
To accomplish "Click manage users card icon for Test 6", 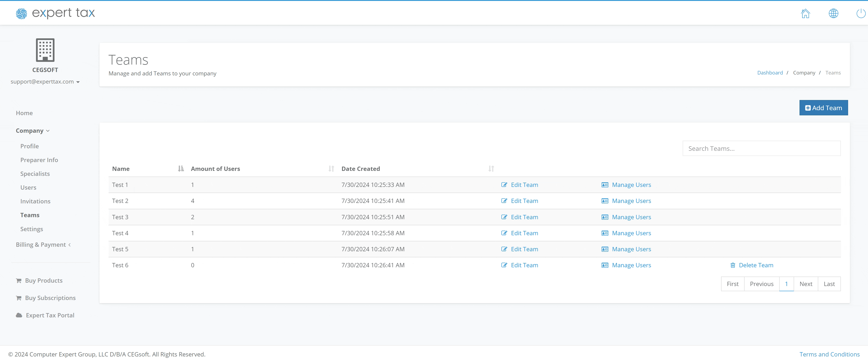I will (605, 265).
